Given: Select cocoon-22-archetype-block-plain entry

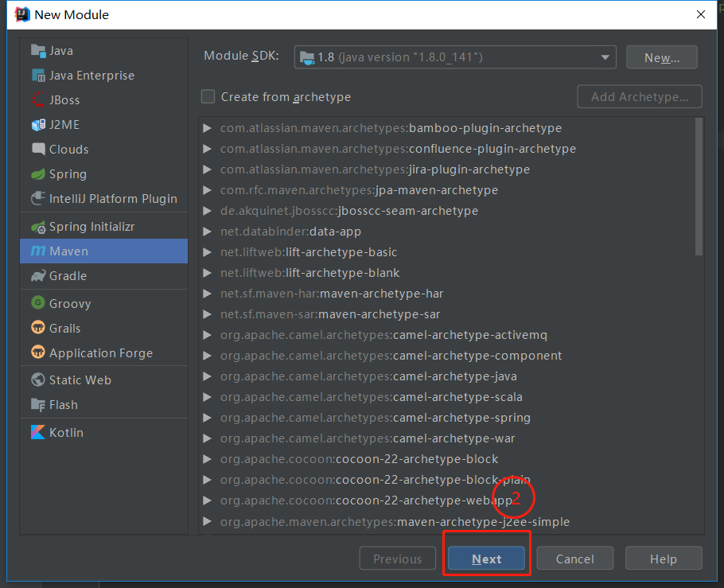Looking at the screenshot, I should pyautogui.click(x=376, y=480).
